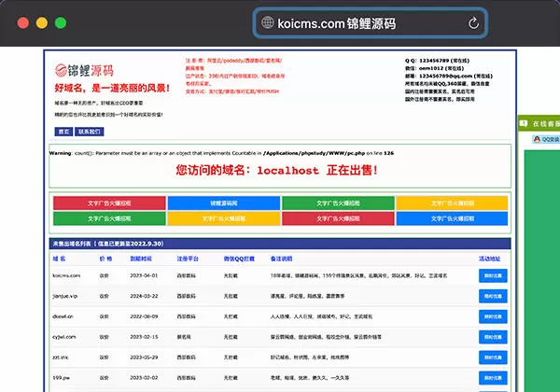This screenshot has height=392, width=560.
Task: Click the green 文字广告 banner in the upper row
Action: click(x=338, y=203)
